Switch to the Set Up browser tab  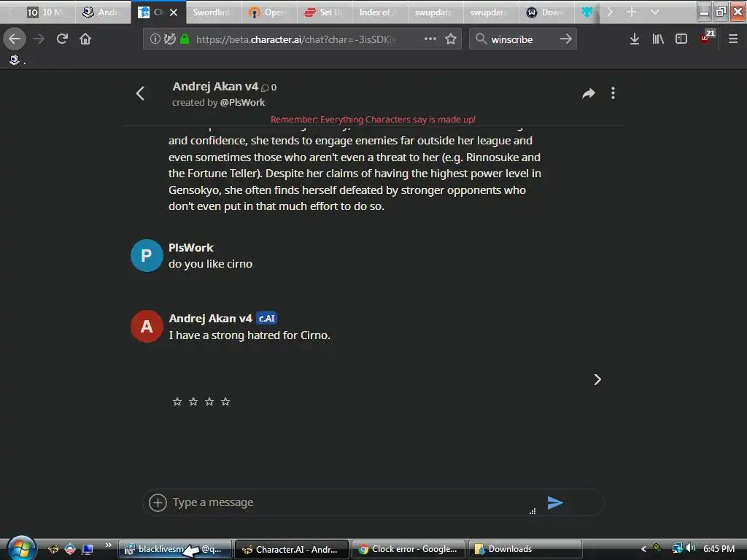click(x=324, y=12)
